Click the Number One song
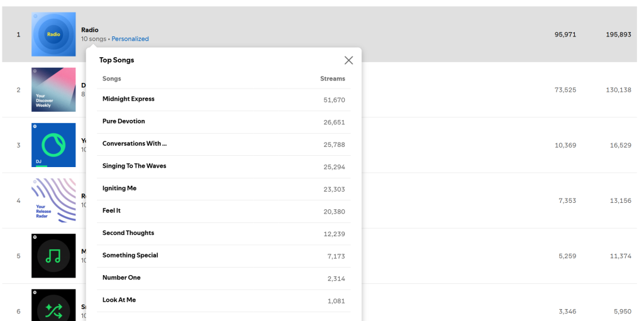 (x=121, y=278)
